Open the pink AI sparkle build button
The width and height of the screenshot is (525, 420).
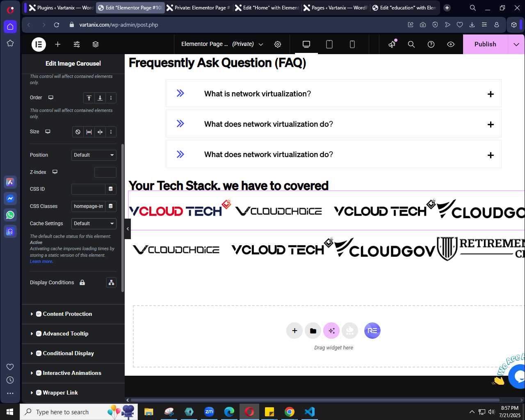pyautogui.click(x=331, y=331)
